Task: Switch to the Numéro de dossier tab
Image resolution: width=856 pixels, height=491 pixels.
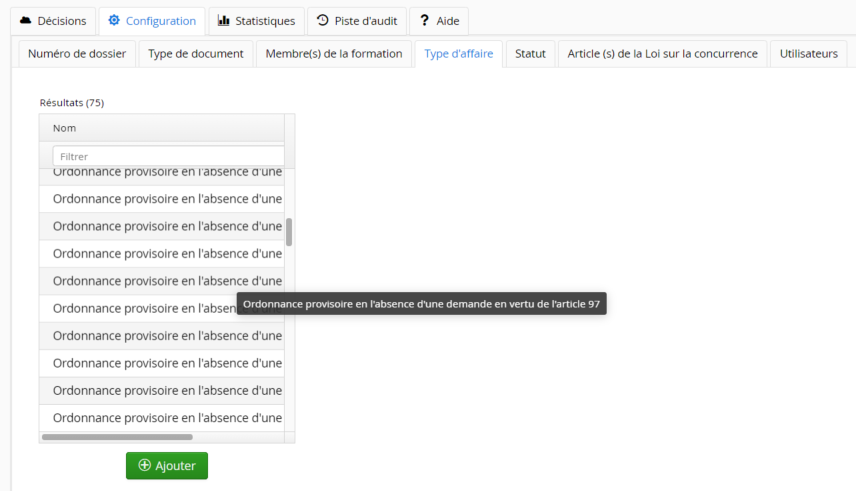Action: tap(77, 54)
